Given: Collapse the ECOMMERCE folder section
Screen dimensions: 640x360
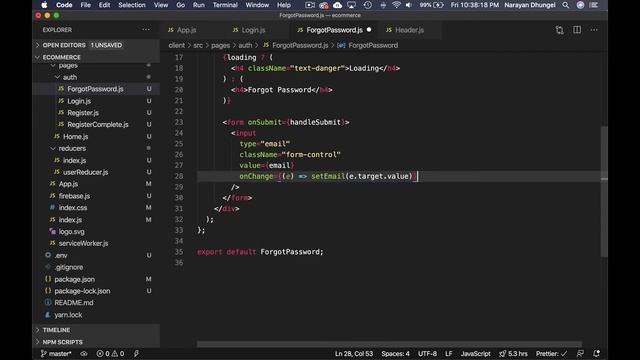Looking at the screenshot, I should 96,57.
